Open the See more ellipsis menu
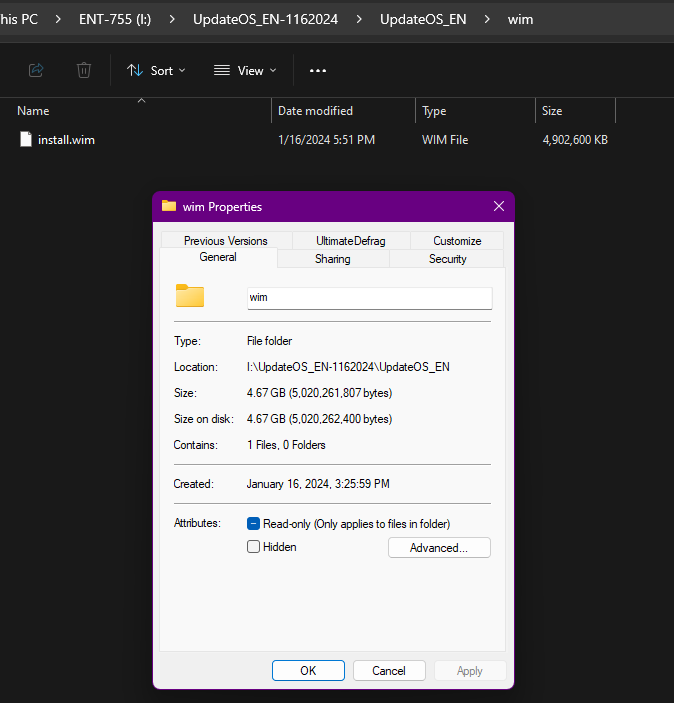 coord(318,70)
